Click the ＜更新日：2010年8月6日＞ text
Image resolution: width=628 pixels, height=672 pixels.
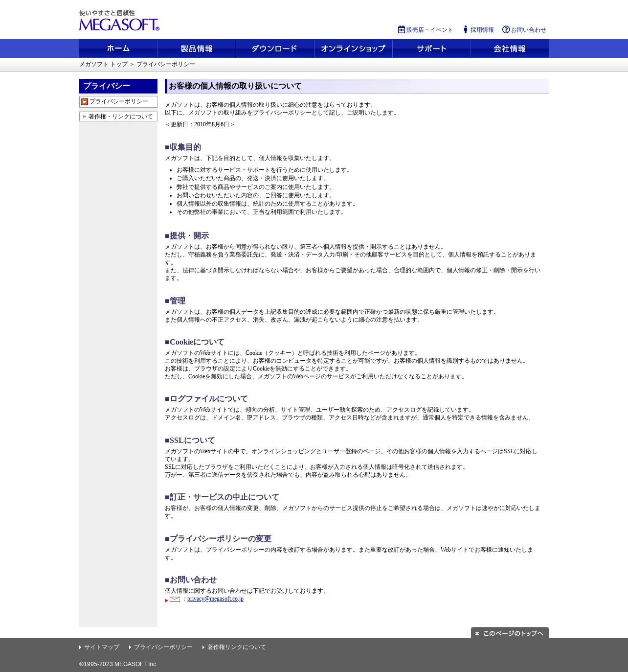click(200, 124)
